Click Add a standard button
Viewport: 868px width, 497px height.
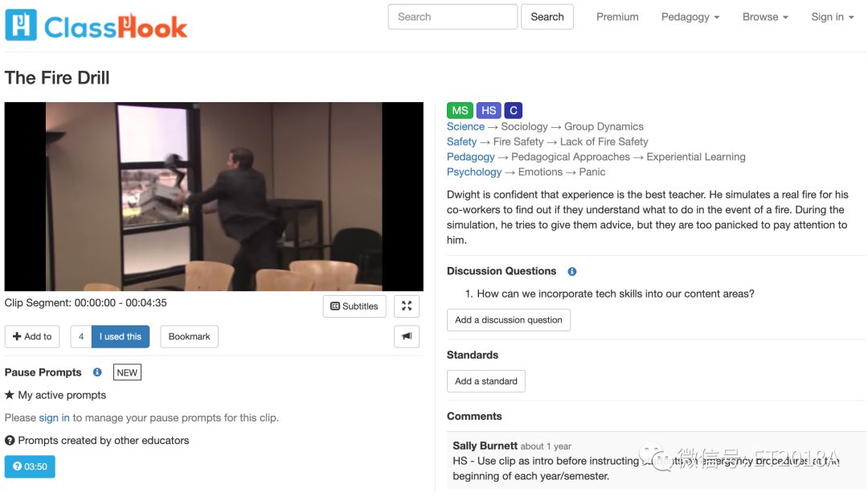coord(486,381)
